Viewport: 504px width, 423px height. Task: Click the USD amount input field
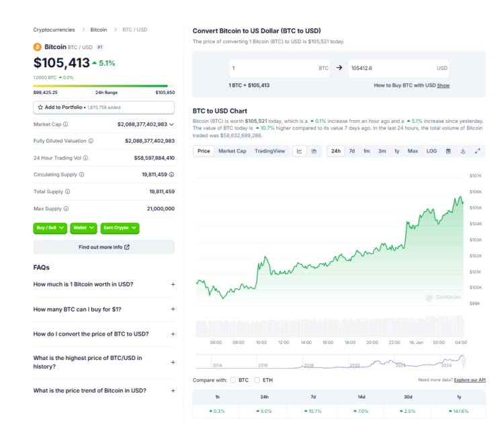(x=398, y=68)
